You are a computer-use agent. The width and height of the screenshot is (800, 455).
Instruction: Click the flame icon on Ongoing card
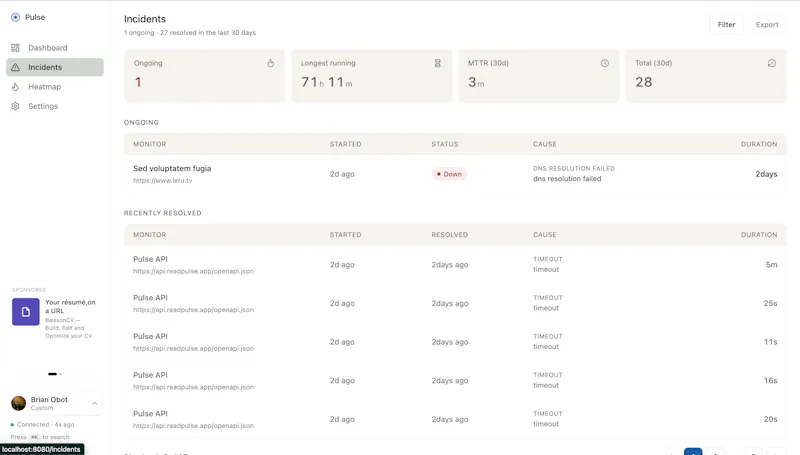point(270,63)
